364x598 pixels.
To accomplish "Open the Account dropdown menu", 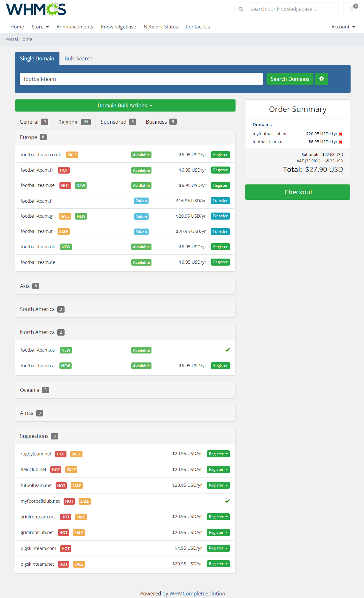I will click(343, 27).
